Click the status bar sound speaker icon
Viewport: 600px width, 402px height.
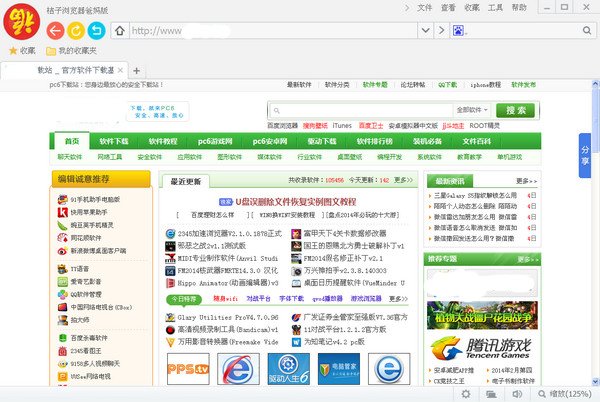[x=517, y=394]
